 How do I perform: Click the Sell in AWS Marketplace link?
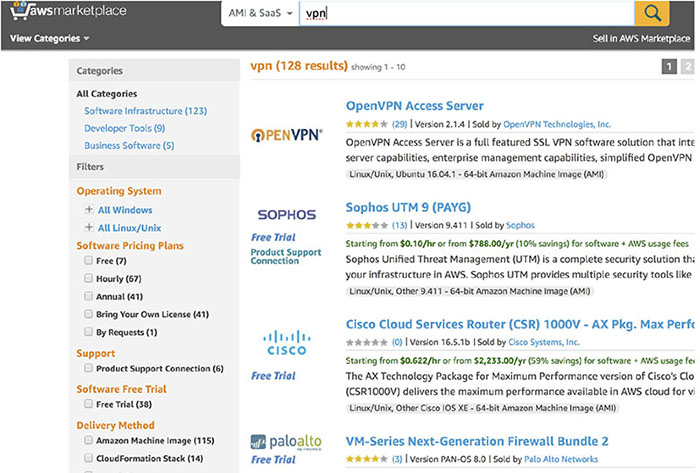645,39
